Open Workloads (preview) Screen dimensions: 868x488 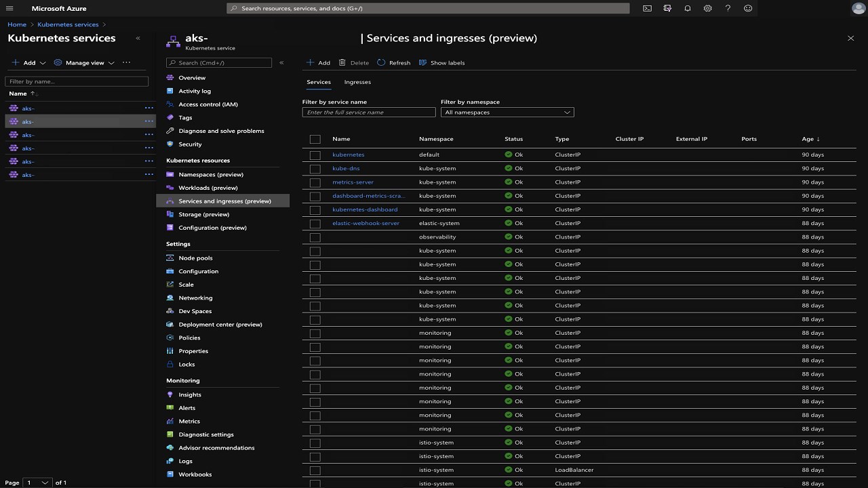208,188
